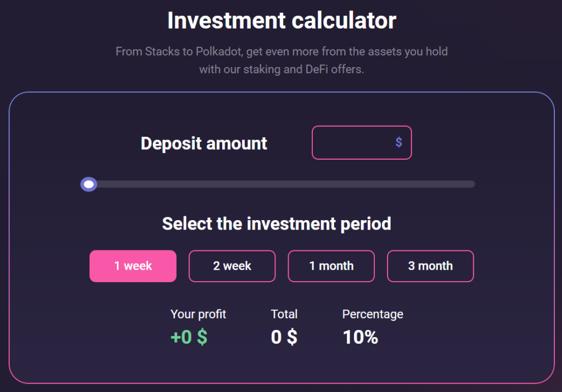Screen dimensions: 562x392
Task: Click the staking and DeFi offers subtitle line
Action: coord(282,70)
